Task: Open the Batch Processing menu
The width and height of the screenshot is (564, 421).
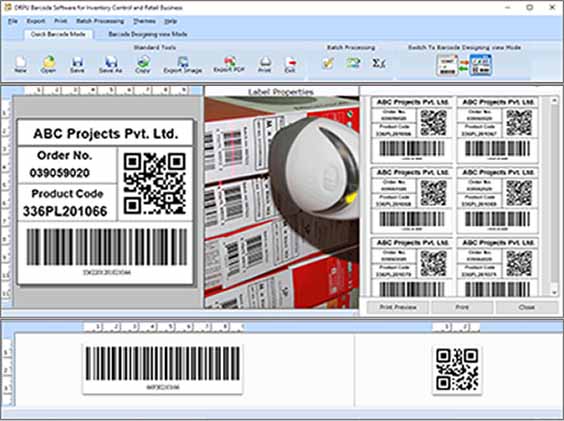Action: pos(100,21)
